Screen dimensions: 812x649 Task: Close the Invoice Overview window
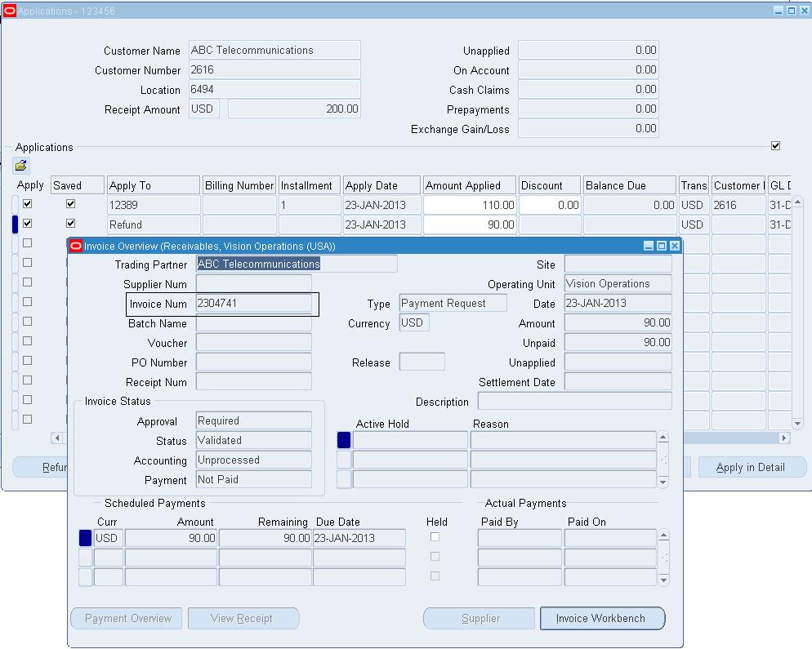(x=674, y=246)
